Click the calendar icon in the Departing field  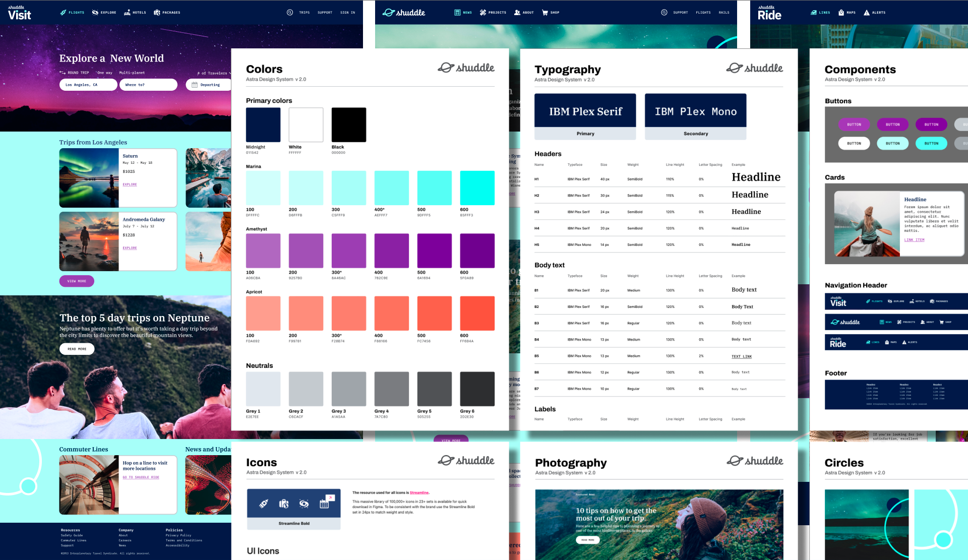click(x=195, y=85)
